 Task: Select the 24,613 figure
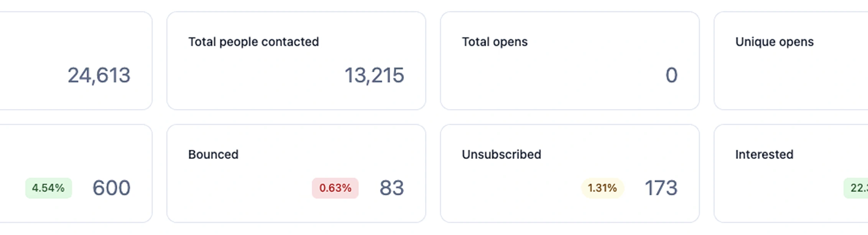99,75
